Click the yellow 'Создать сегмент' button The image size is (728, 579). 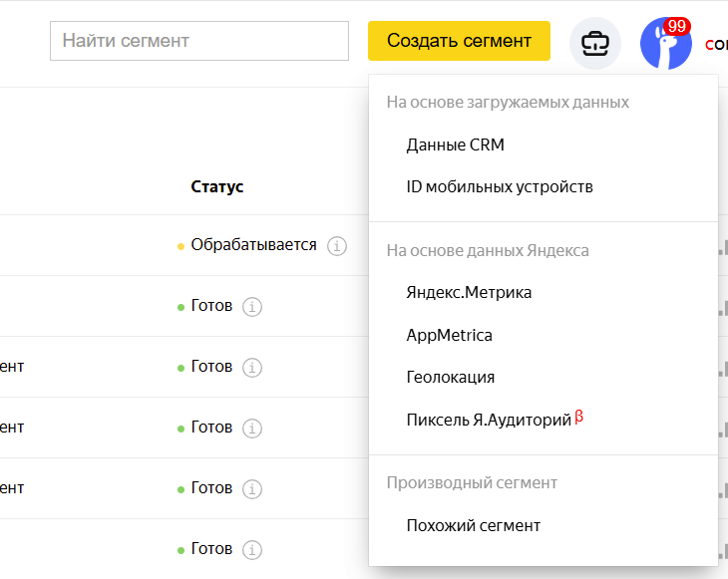pyautogui.click(x=459, y=41)
